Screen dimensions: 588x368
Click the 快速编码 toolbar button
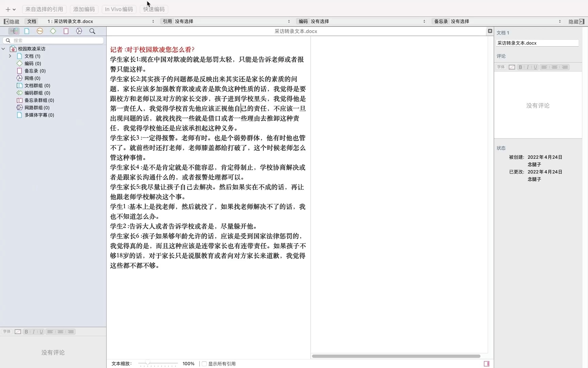[x=154, y=9]
